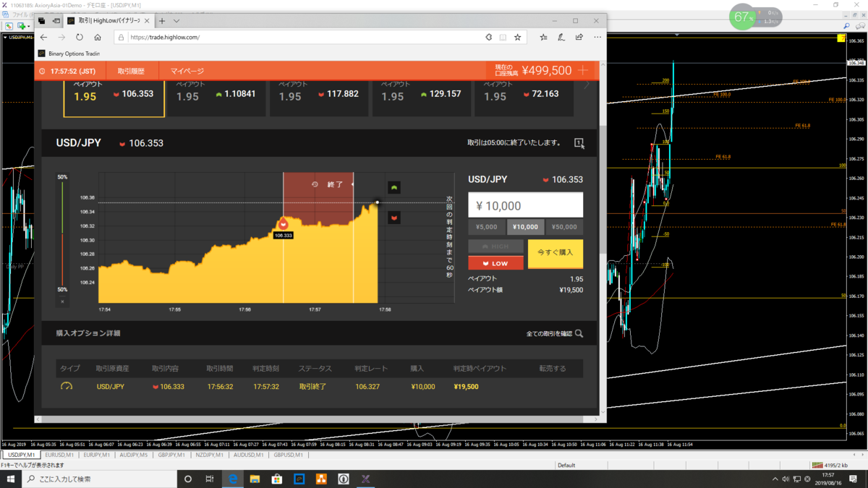Click the red down arrow beside chart
The image size is (868, 488).
tap(394, 218)
